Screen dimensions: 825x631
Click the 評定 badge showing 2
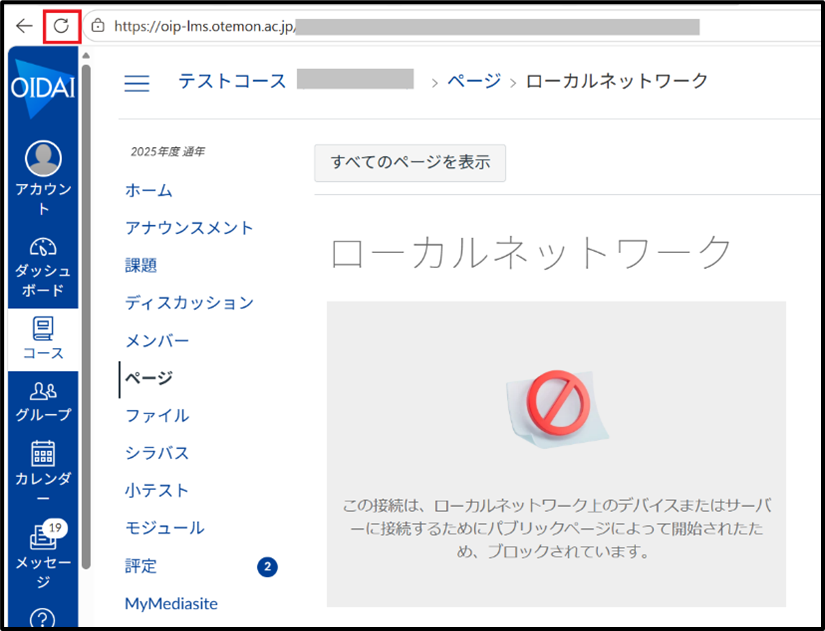[267, 567]
